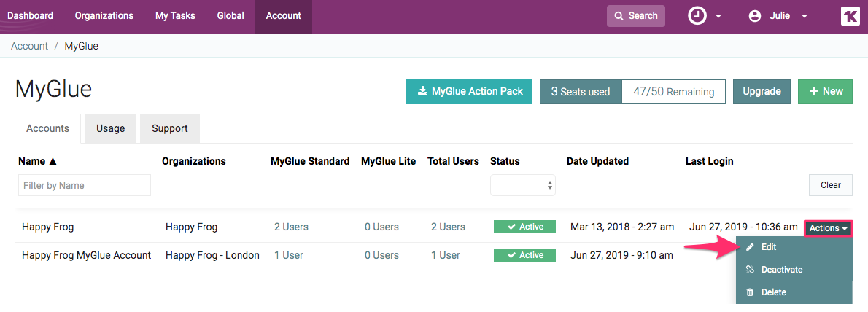Clear the table filters

tap(831, 185)
